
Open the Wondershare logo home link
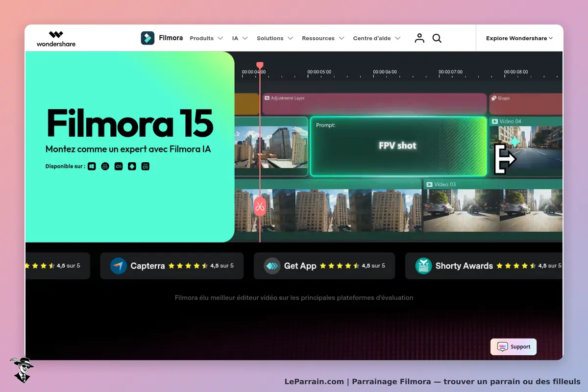[x=56, y=38]
